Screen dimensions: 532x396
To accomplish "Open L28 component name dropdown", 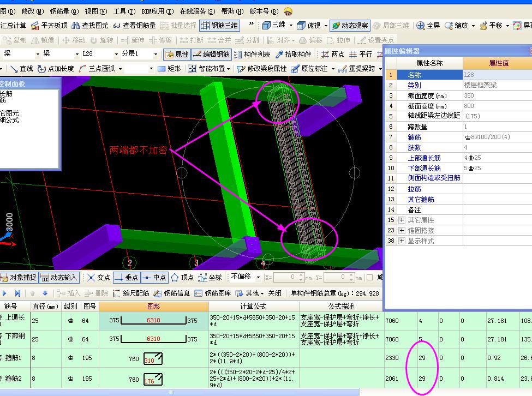I will tap(116, 54).
